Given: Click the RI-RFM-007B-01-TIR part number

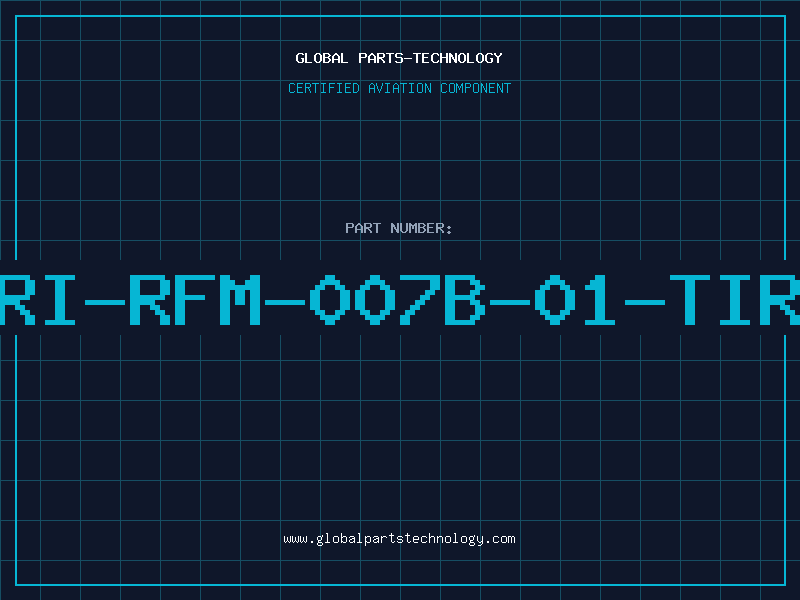Looking at the screenshot, I should coord(400,300).
